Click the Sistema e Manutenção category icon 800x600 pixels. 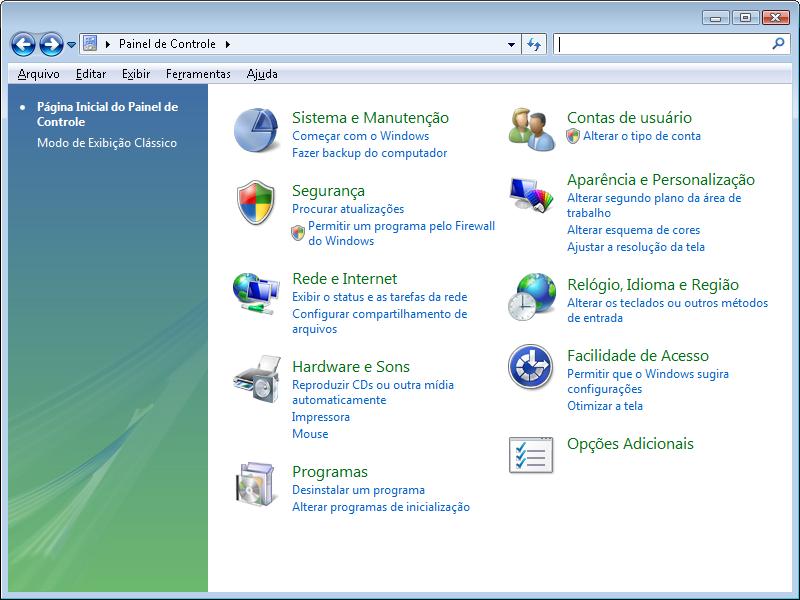coord(257,131)
